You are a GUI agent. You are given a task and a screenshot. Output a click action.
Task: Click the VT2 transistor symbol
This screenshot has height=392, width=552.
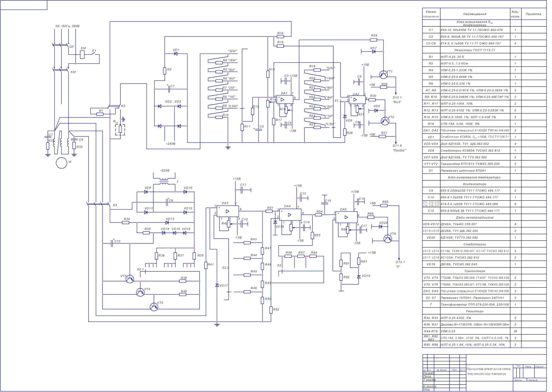point(385,121)
